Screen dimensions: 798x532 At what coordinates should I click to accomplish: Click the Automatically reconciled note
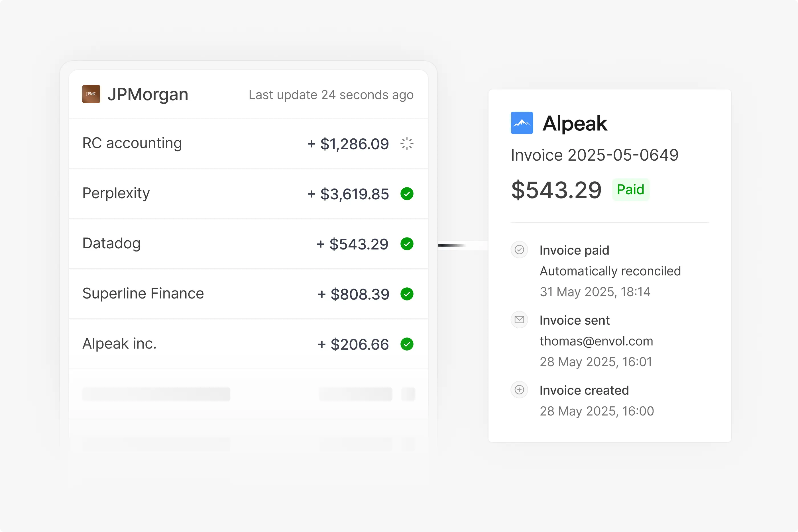[610, 271]
